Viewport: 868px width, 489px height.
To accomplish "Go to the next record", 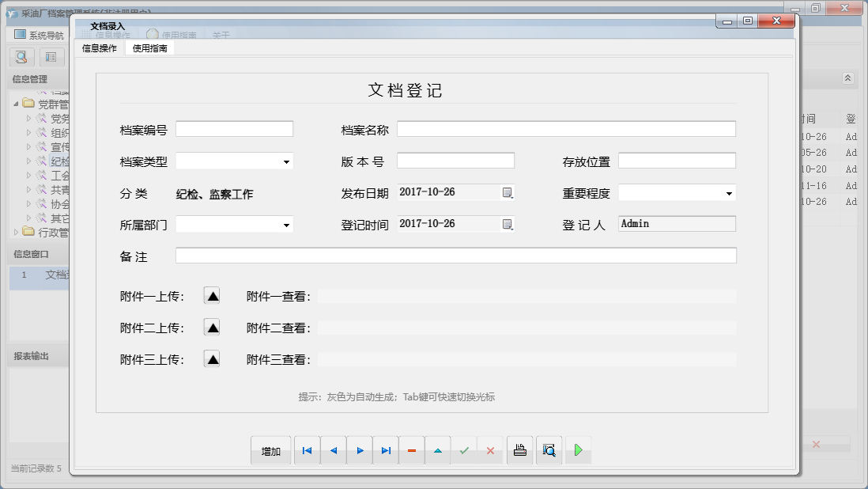I will tap(360, 449).
